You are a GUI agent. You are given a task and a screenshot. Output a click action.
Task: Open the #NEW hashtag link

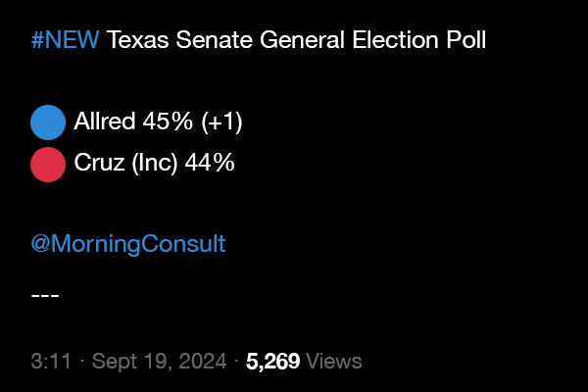(66, 40)
